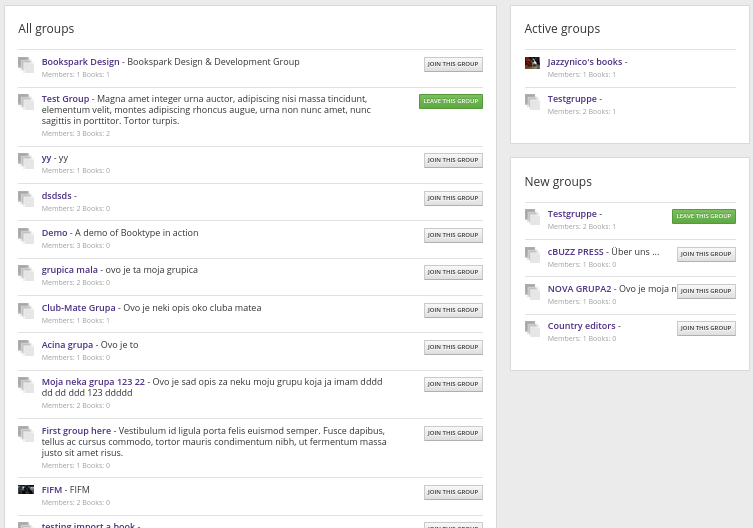Click the Moja neka grupa 123 22 icon
The image size is (753, 528).
pyautogui.click(x=26, y=385)
